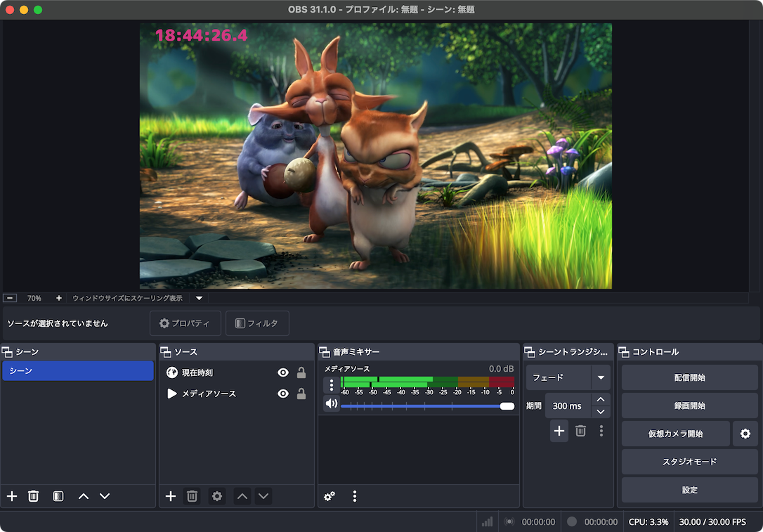Viewport: 763px width, 532px height.
Task: Click the 0.0 dB volume readout
Action: click(x=501, y=368)
